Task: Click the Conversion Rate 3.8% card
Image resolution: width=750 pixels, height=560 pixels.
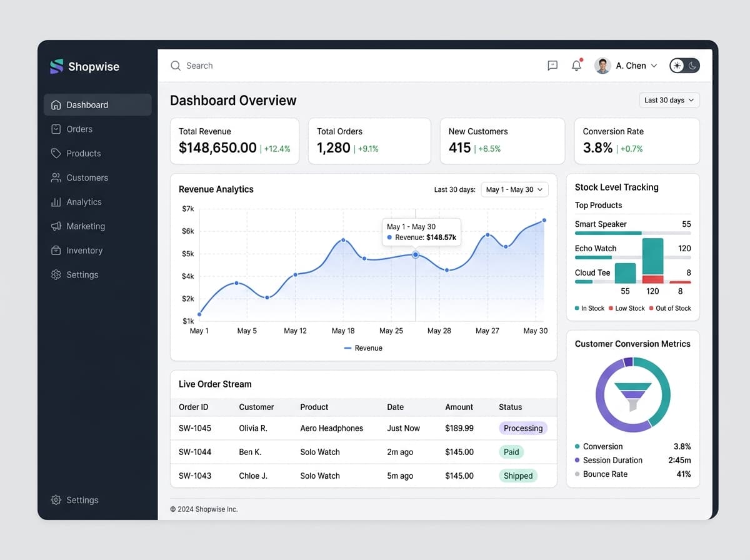Action: click(637, 141)
